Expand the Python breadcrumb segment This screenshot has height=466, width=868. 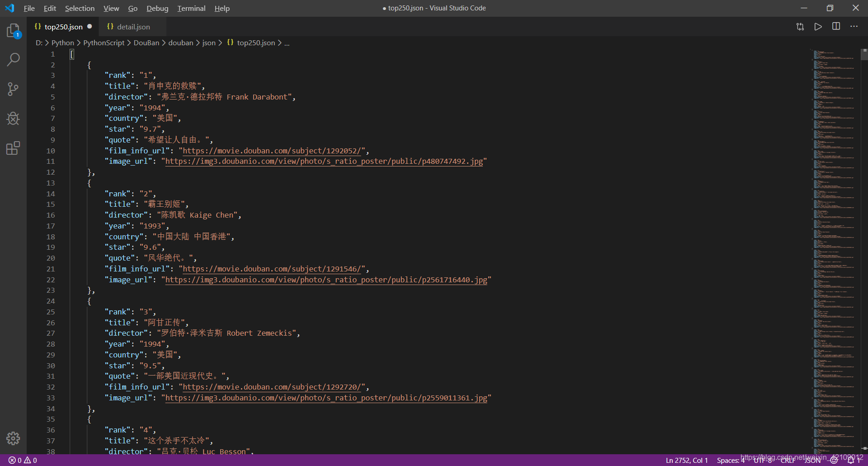tap(62, 43)
